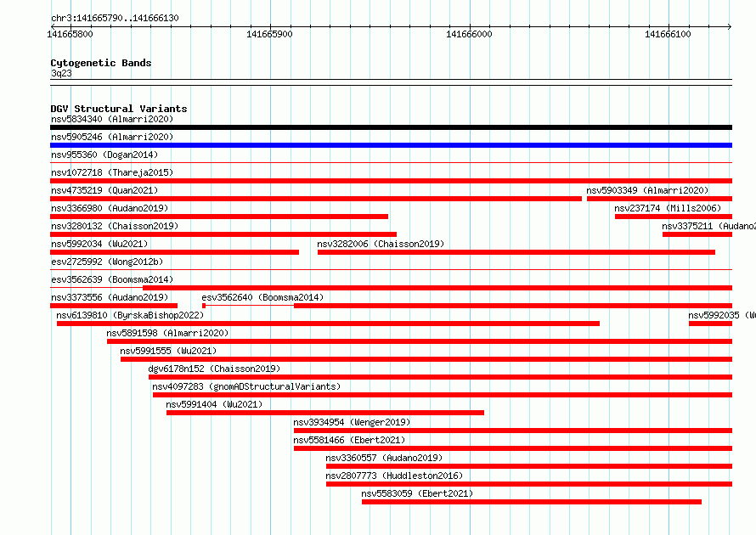Open nsv2807773 (Huddleston2016) label
Screen dimensions: 756x535
(394, 476)
